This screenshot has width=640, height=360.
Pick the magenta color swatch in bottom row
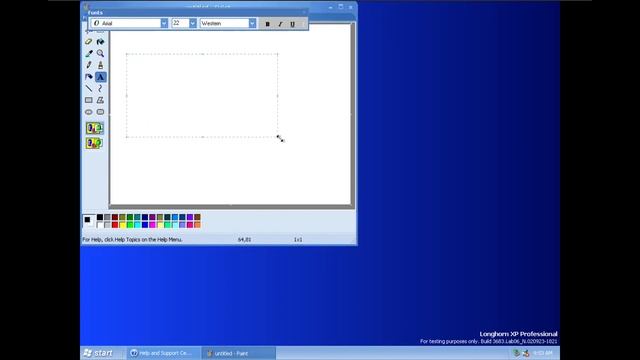click(152, 224)
